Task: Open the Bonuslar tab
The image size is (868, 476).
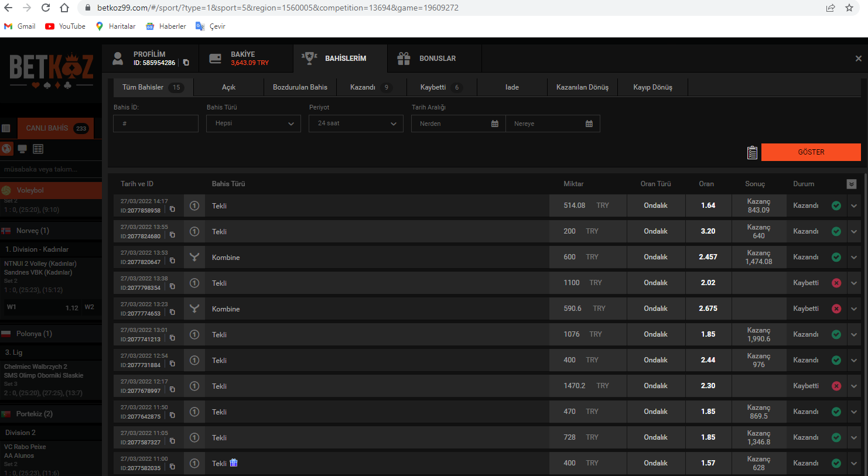Action: point(435,59)
